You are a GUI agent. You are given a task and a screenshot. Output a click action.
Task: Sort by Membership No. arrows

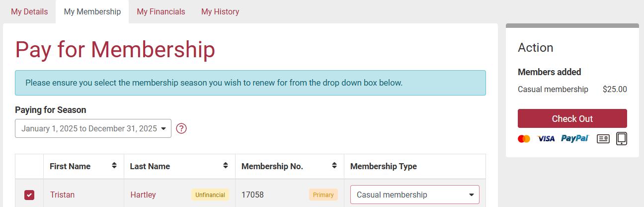[334, 166]
